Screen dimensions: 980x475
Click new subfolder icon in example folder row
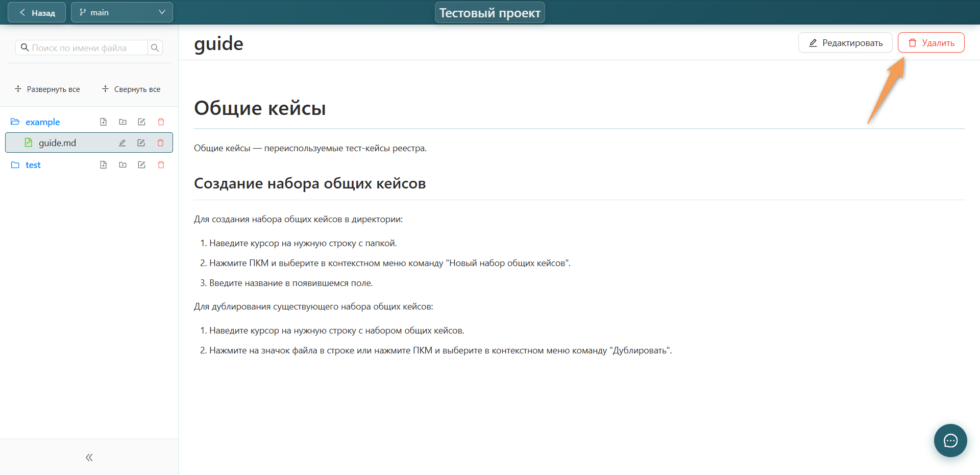122,122
